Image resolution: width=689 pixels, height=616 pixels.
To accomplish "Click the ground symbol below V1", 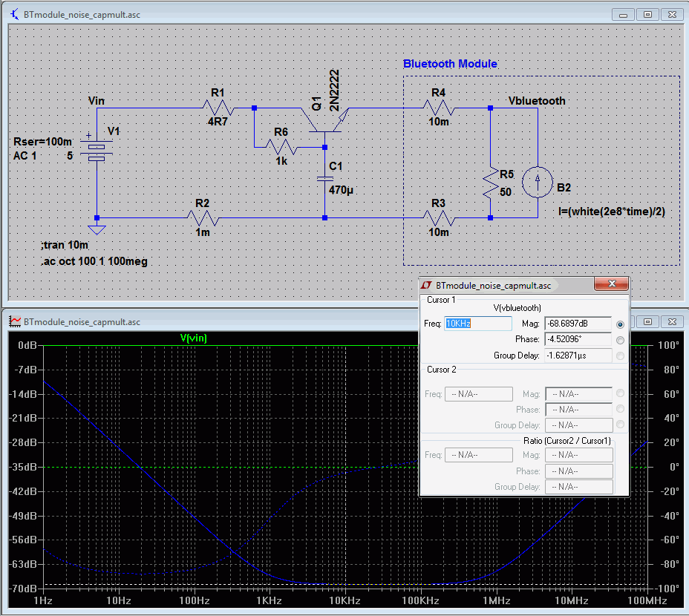I will pyautogui.click(x=97, y=227).
